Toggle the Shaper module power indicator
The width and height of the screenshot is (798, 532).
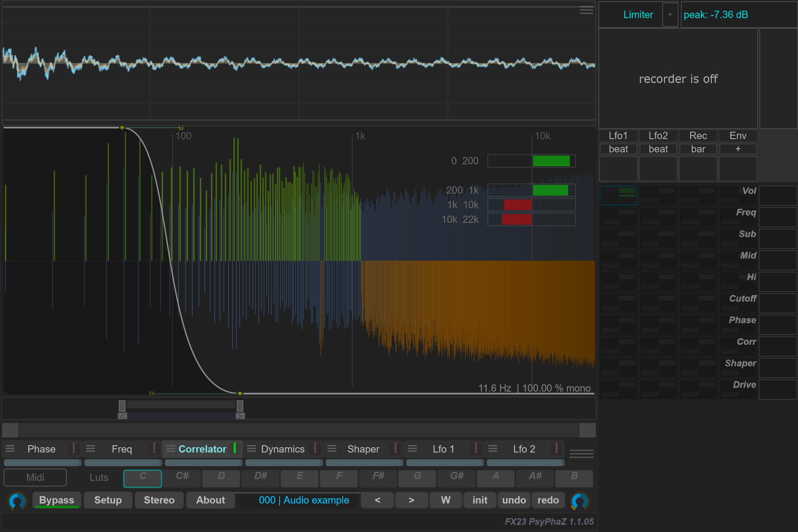tap(395, 448)
